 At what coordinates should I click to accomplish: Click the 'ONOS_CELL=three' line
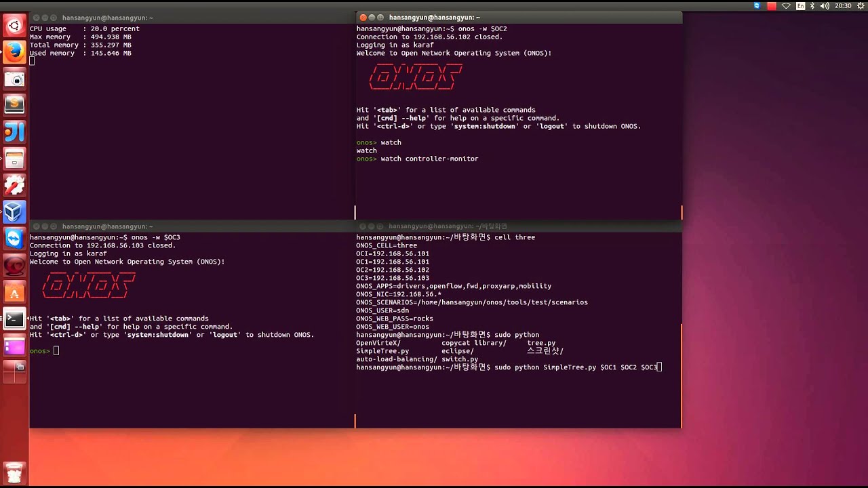(x=387, y=245)
